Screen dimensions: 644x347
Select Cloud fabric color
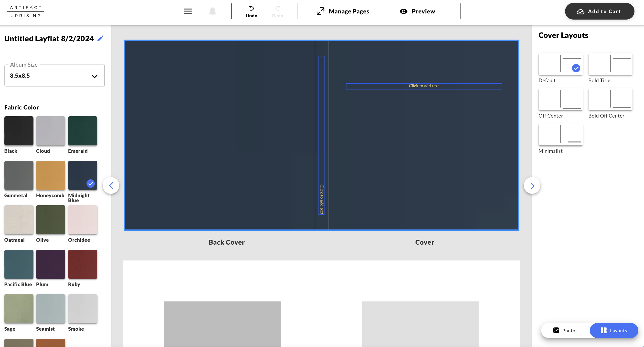[51, 131]
